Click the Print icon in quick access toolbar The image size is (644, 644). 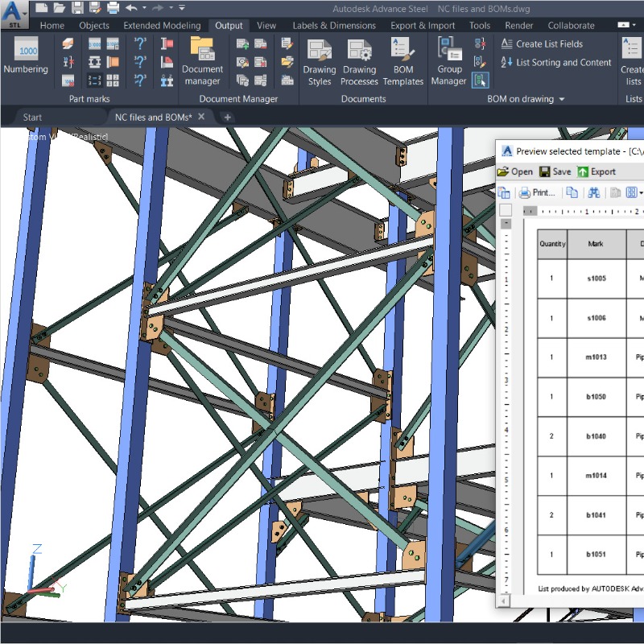click(x=113, y=8)
